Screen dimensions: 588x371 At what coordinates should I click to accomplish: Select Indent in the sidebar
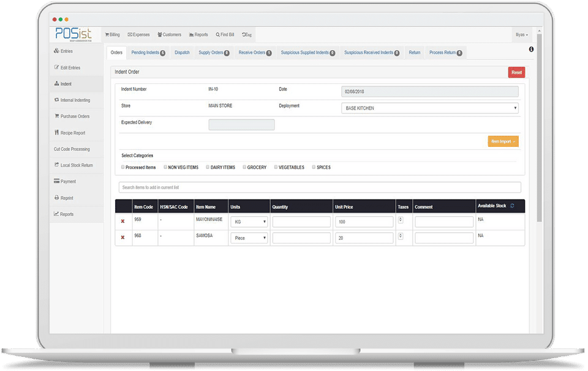[x=62, y=84]
